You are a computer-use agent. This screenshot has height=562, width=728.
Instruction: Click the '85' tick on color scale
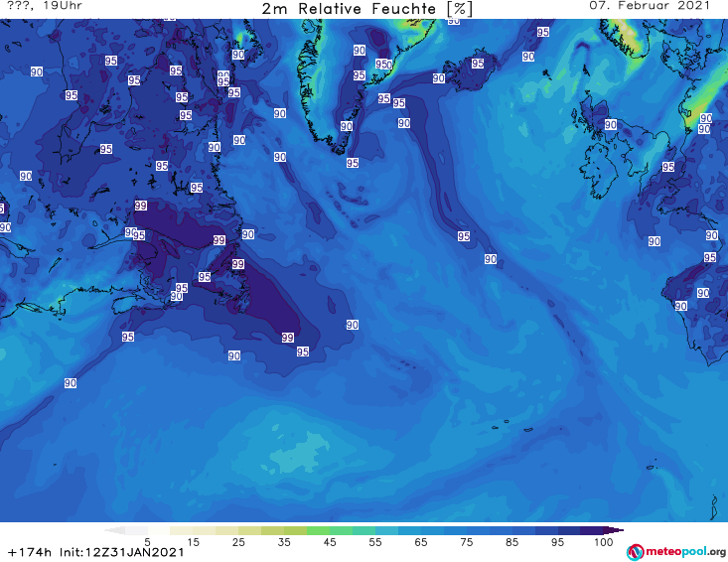[511, 541]
